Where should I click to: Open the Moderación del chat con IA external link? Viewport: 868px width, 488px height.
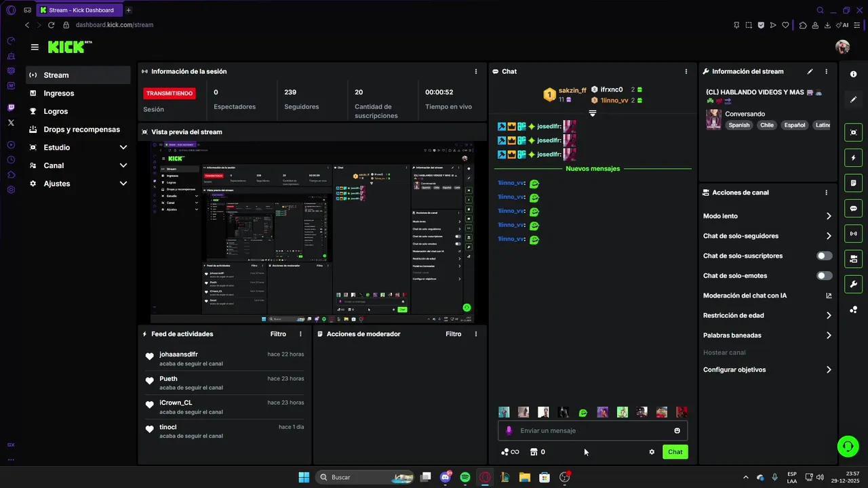828,296
